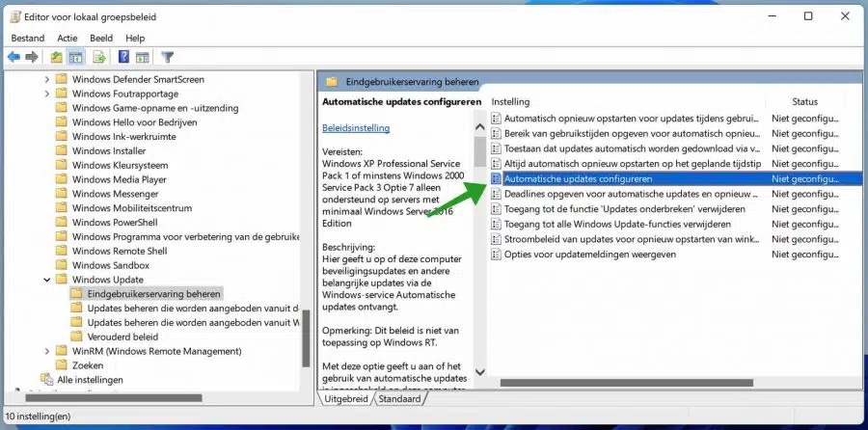This screenshot has height=430, width=868.
Task: Open the Beeld menu
Action: pos(101,39)
